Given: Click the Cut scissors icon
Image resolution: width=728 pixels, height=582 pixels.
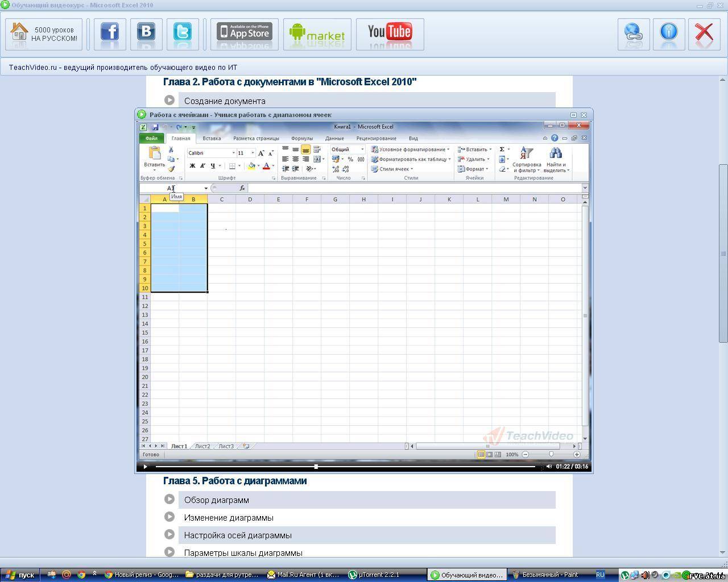Looking at the screenshot, I should tap(171, 149).
